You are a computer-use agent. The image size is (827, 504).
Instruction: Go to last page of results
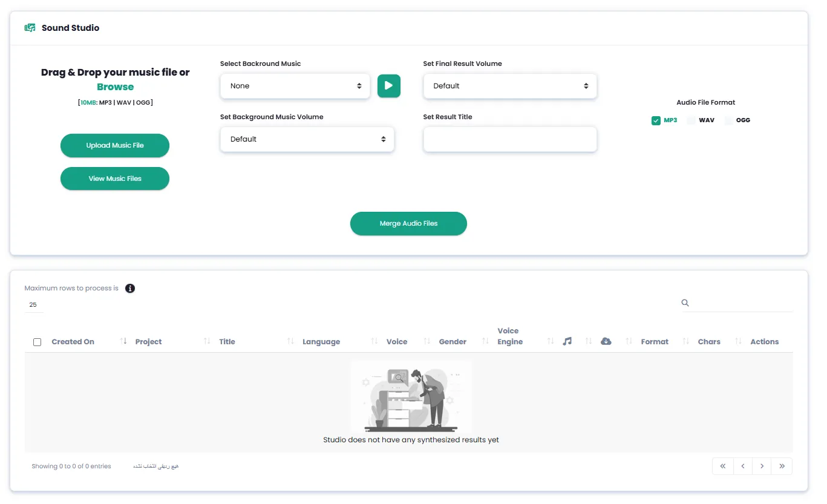click(782, 466)
